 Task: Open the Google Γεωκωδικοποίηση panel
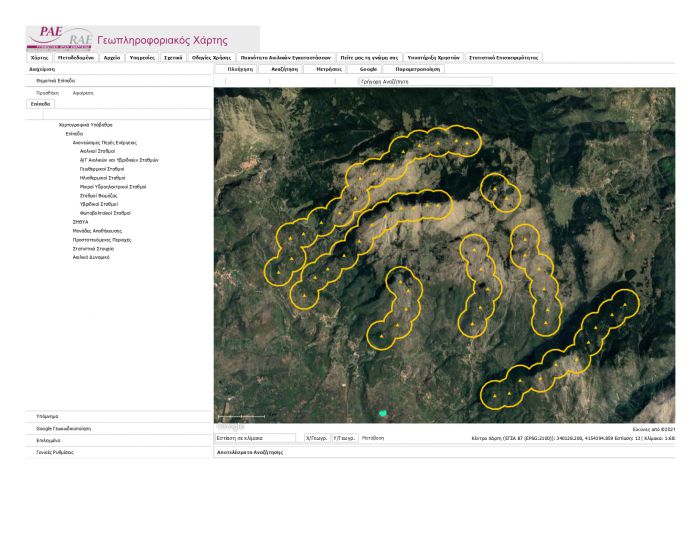[x=63, y=428]
